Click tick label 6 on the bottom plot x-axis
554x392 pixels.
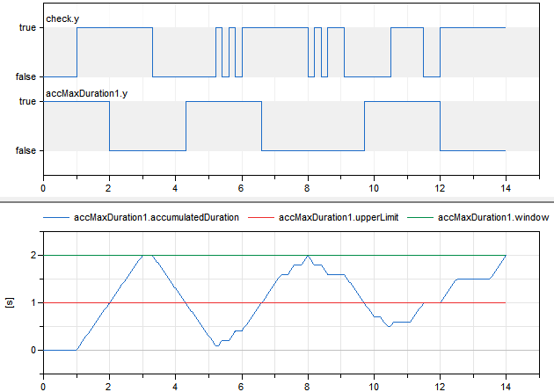click(241, 384)
